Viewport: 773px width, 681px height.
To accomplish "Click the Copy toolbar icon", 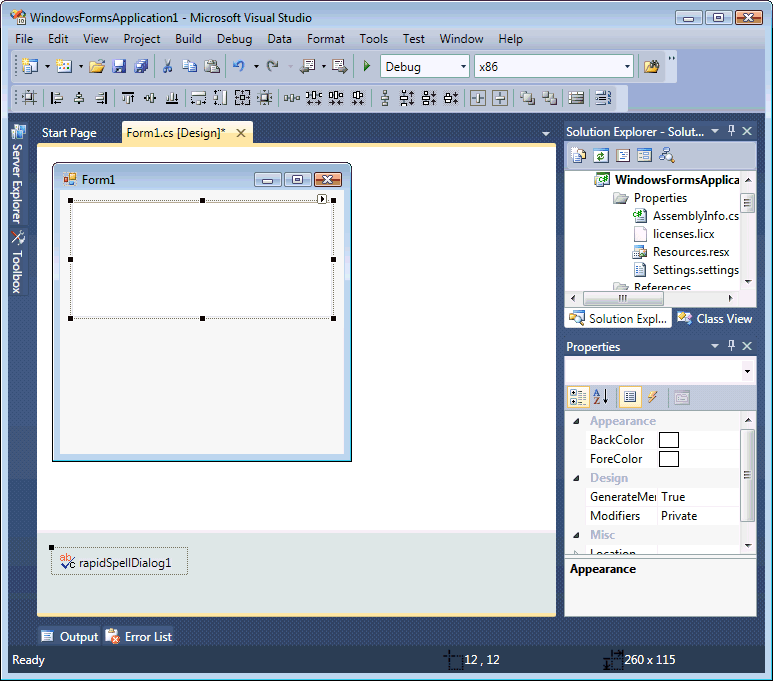I will tap(189, 66).
